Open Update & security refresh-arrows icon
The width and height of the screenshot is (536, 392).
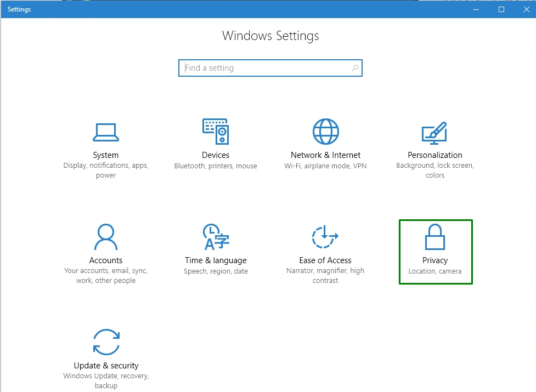click(106, 342)
